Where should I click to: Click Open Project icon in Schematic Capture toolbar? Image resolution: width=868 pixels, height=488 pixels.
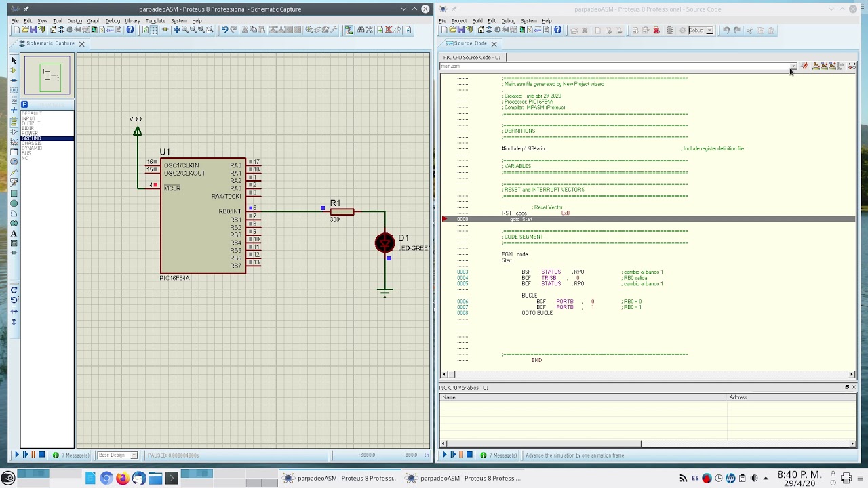coord(25,30)
